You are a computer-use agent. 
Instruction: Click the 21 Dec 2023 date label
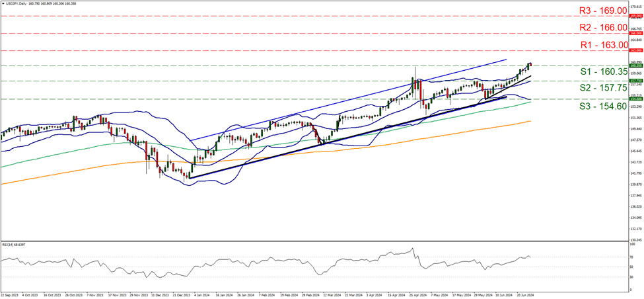(180, 295)
